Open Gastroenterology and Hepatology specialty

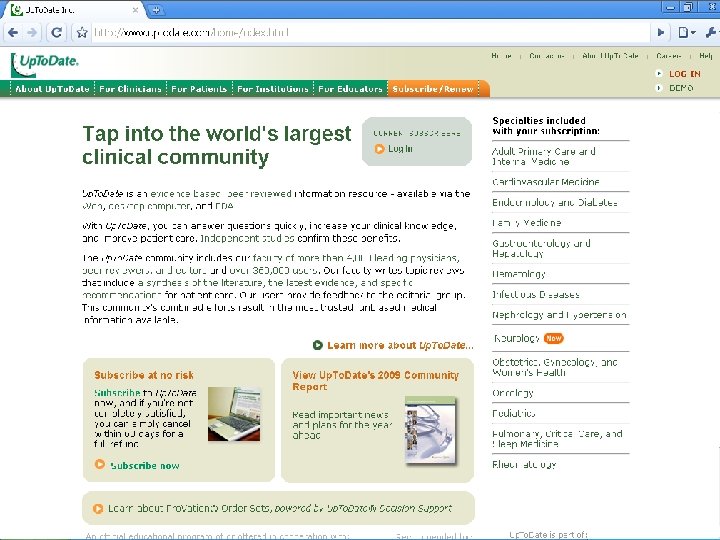[541, 248]
